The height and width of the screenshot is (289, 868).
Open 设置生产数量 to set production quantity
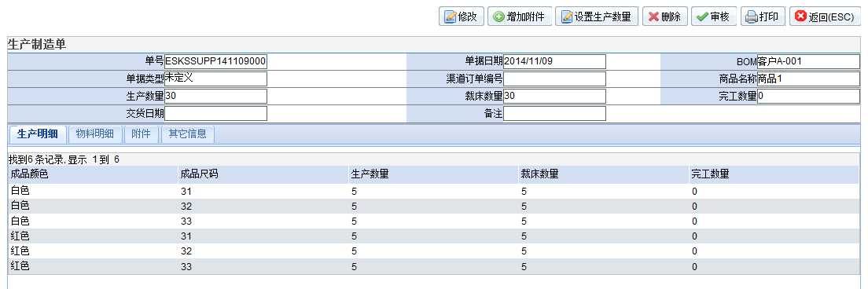597,16
